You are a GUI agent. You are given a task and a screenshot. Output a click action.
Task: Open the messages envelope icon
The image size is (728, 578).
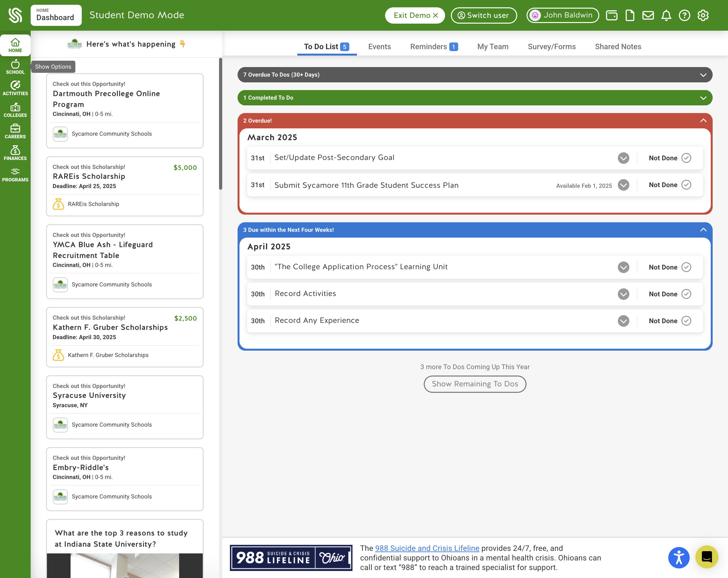pyautogui.click(x=648, y=15)
